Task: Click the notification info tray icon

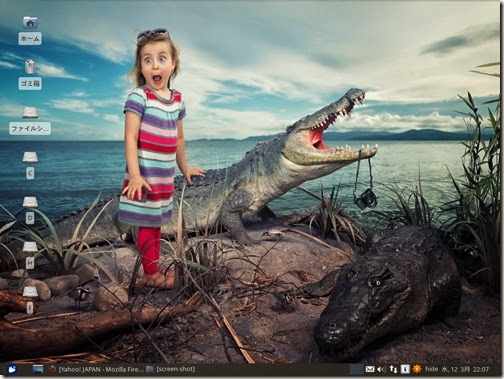Action: pyautogui.click(x=405, y=369)
